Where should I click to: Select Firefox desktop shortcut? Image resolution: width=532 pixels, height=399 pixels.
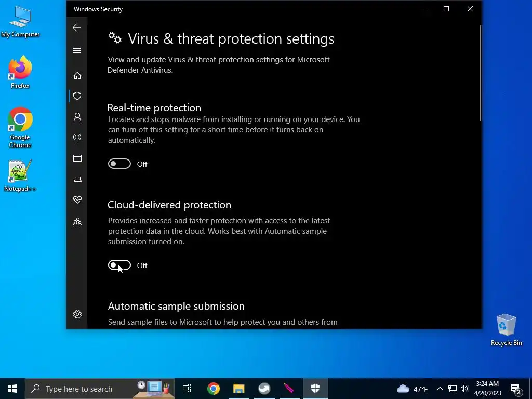coord(20,72)
